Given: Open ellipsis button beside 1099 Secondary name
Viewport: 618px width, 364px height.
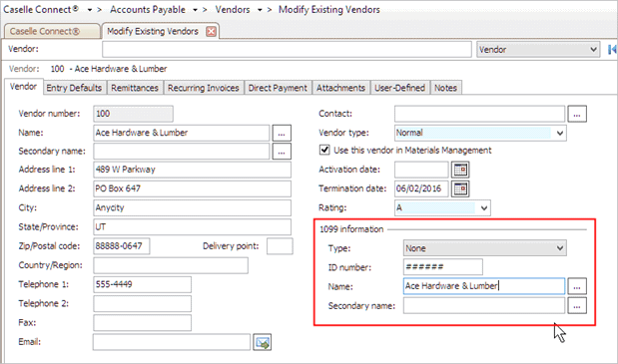Looking at the screenshot, I should (577, 306).
